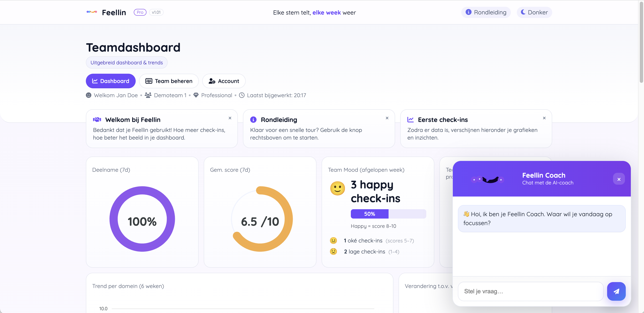Screen dimensions: 644x313
Task: Switch to Team beheren tab
Action: tap(169, 81)
